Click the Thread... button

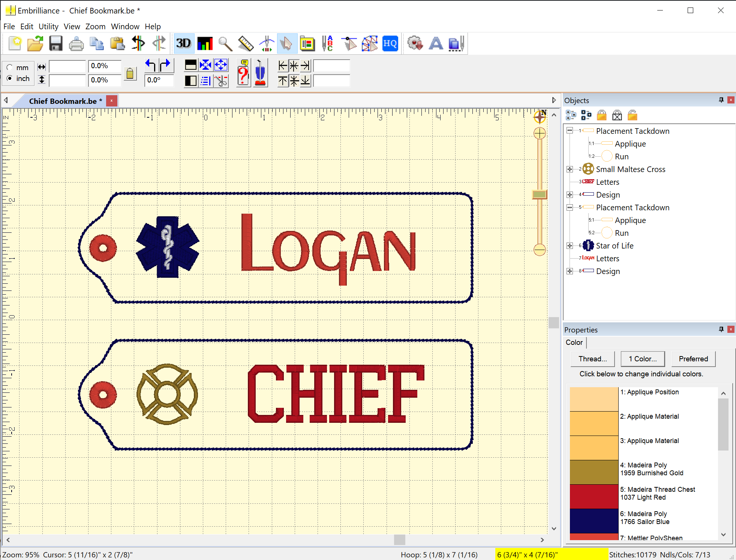tap(592, 359)
